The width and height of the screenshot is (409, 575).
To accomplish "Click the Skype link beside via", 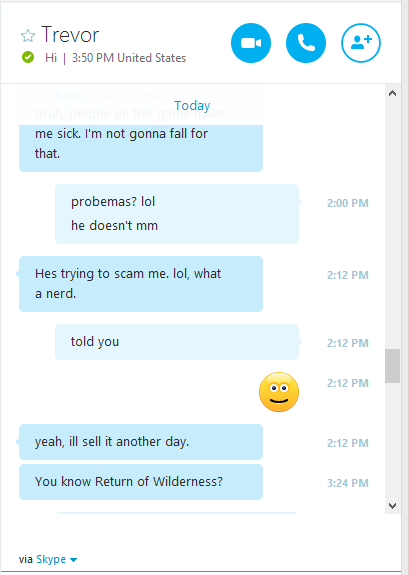I will (x=51, y=559).
